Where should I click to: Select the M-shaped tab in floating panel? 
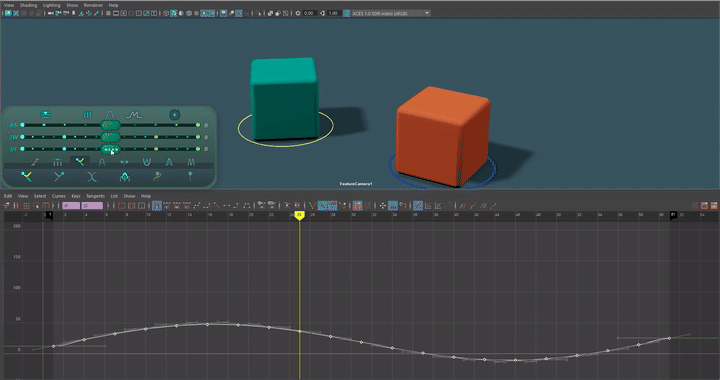point(191,162)
